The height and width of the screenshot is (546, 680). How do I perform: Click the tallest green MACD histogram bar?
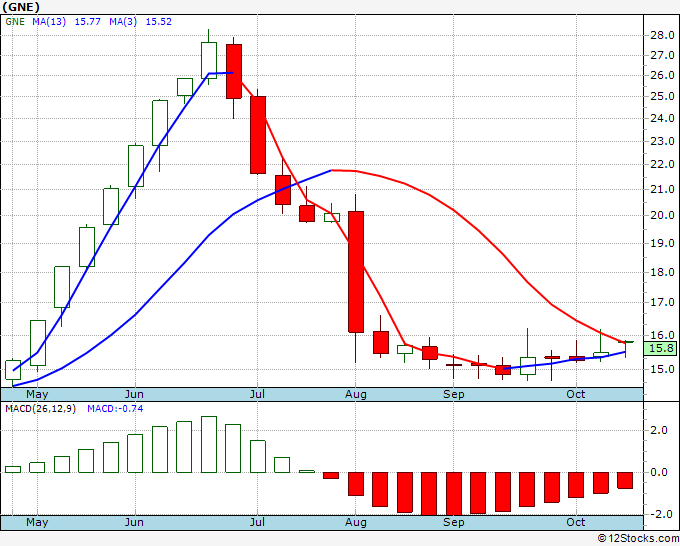pyautogui.click(x=209, y=445)
